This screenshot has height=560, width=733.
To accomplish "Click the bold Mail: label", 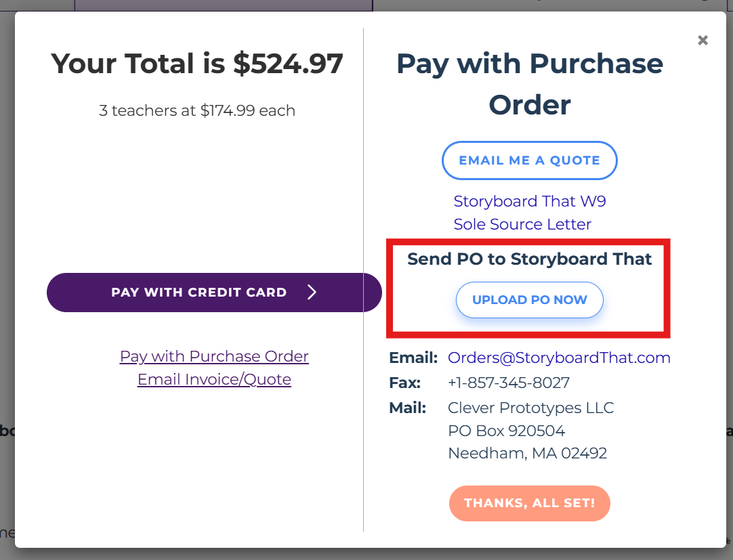I will [407, 408].
